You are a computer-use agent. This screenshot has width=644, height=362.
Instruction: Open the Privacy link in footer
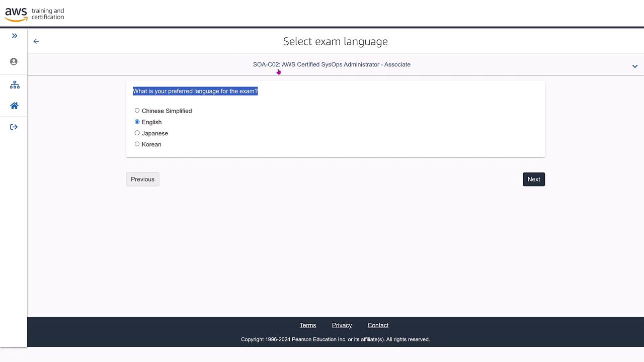tap(342, 325)
